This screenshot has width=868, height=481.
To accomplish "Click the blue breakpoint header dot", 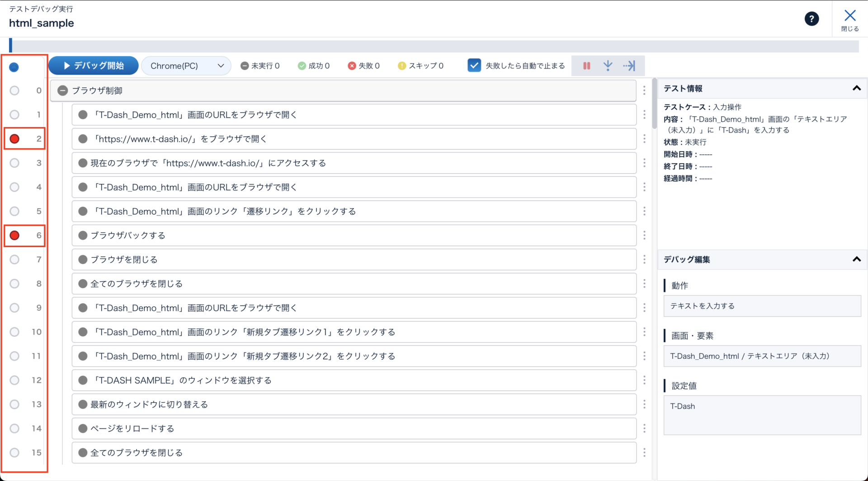I will [x=14, y=67].
